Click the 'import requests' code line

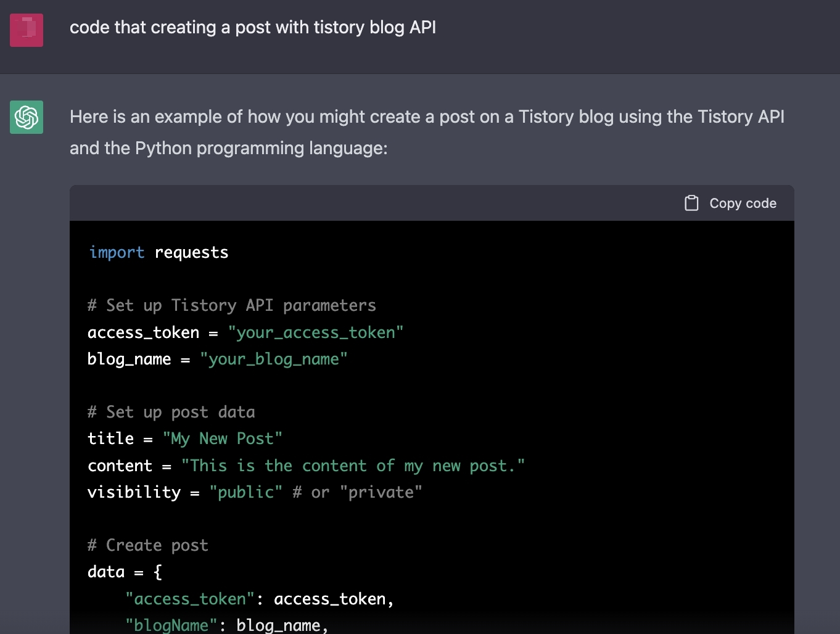[159, 253]
